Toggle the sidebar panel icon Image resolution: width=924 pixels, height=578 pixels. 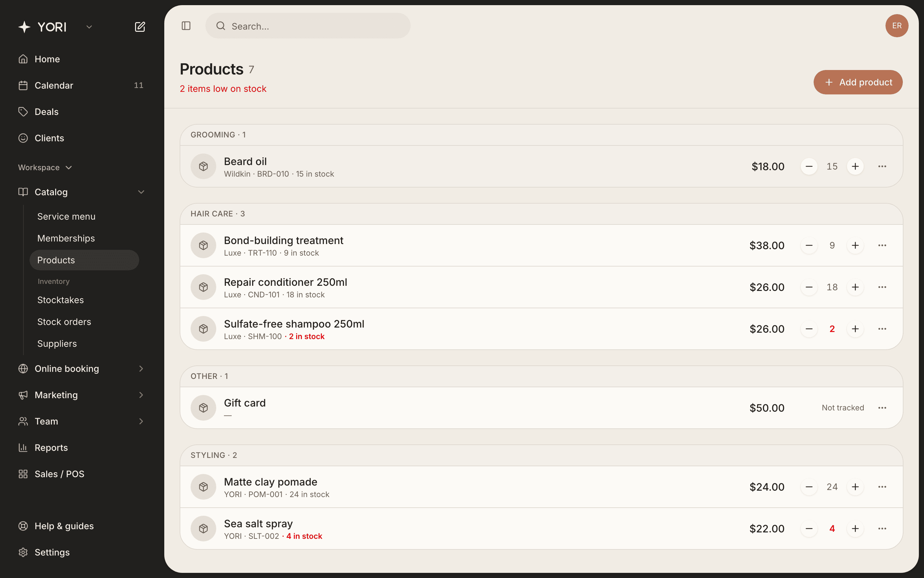[x=186, y=26]
